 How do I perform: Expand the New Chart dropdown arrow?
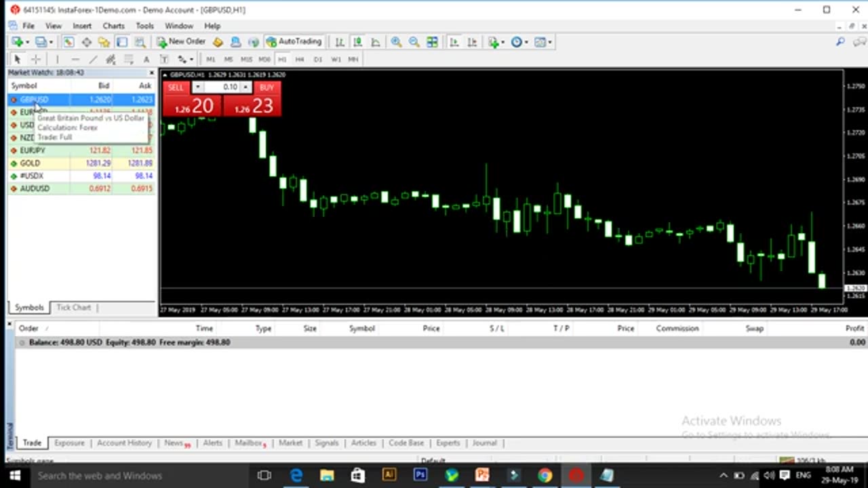(26, 42)
